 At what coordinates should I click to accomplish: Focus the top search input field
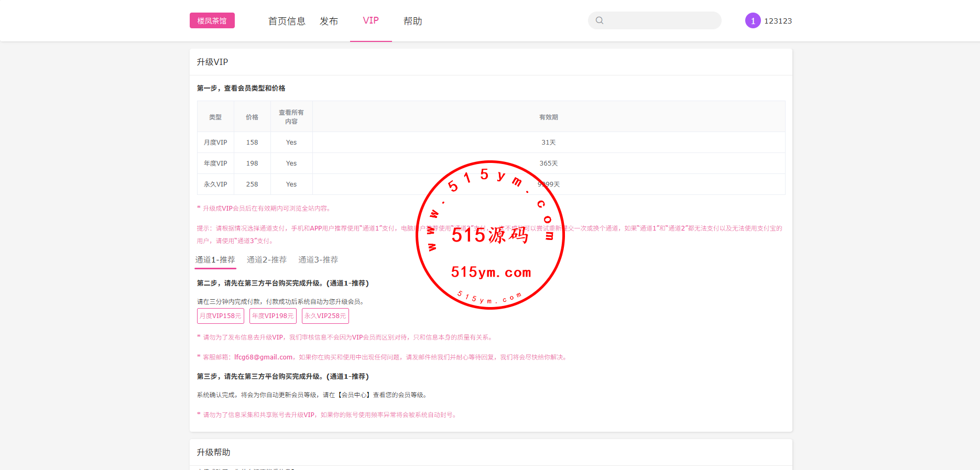click(x=661, y=20)
